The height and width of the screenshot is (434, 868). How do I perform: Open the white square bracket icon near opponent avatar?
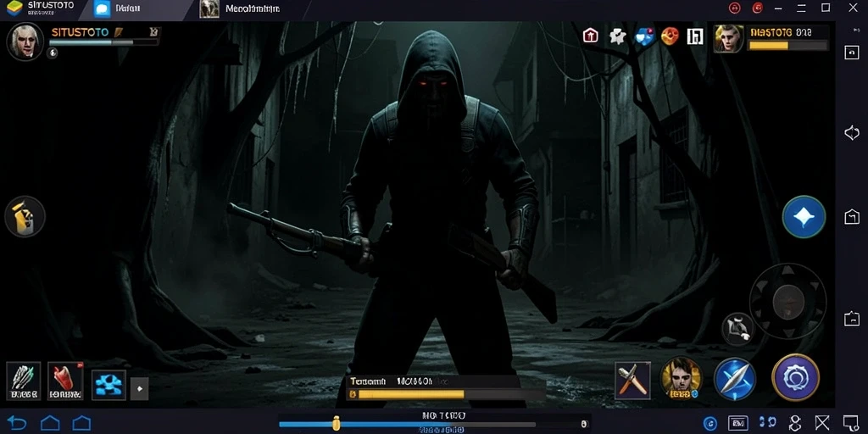(695, 36)
